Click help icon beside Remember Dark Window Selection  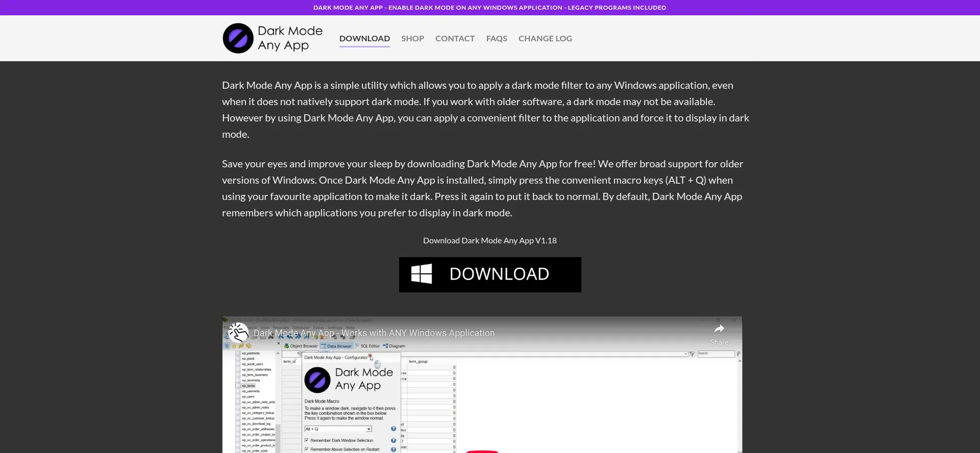[394, 440]
